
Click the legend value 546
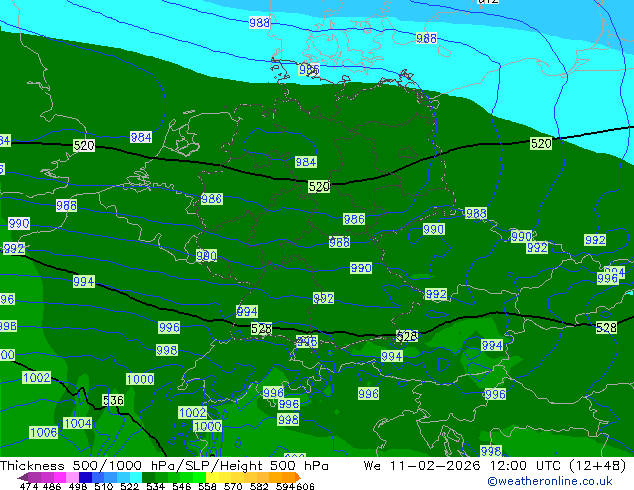[x=182, y=486]
